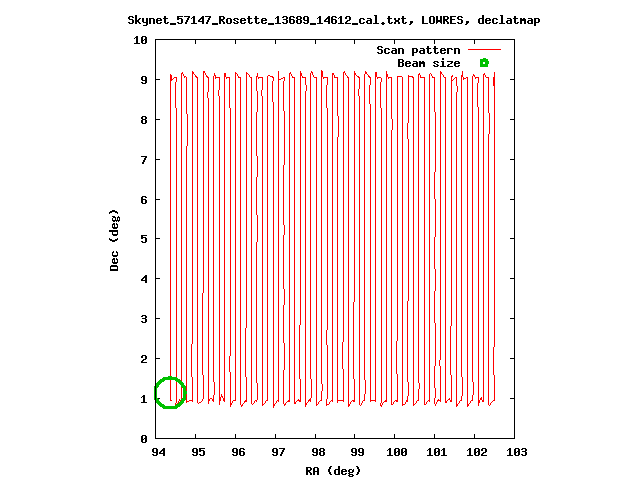
Task: Click the y-axis tick label 5
Action: [144, 239]
